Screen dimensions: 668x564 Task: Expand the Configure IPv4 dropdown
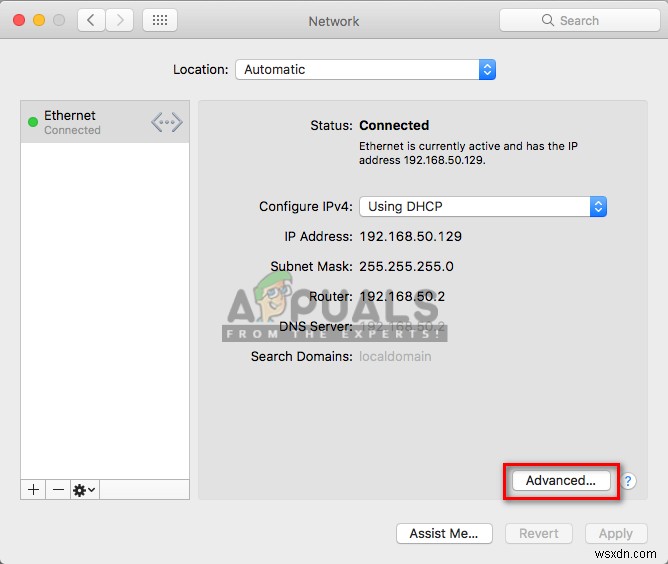coord(483,206)
